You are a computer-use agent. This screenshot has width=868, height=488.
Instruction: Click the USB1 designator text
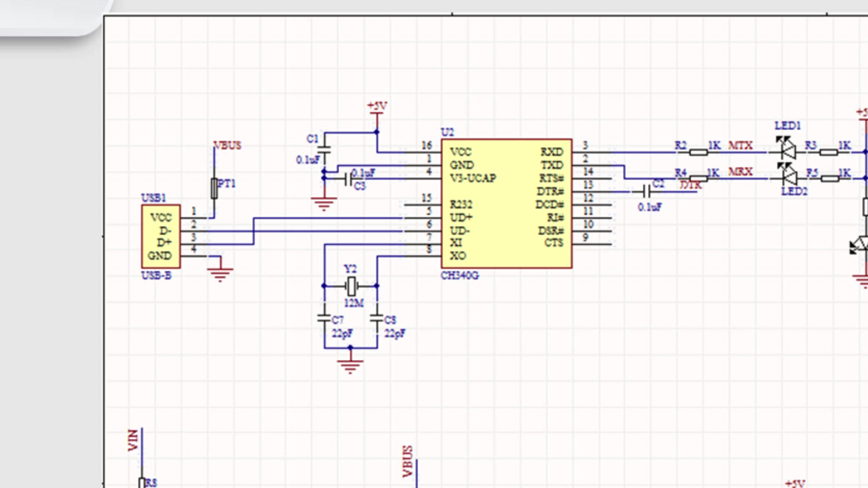pyautogui.click(x=154, y=198)
